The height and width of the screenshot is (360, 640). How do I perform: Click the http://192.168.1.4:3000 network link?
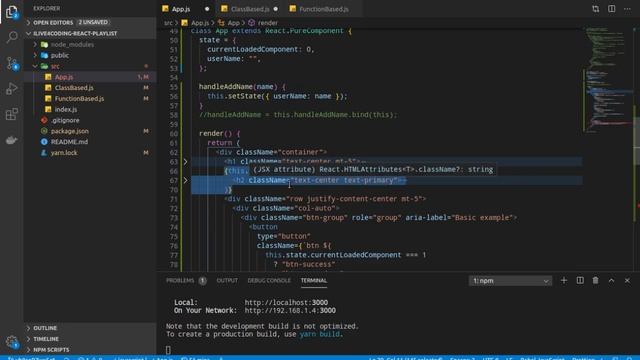(x=290, y=310)
